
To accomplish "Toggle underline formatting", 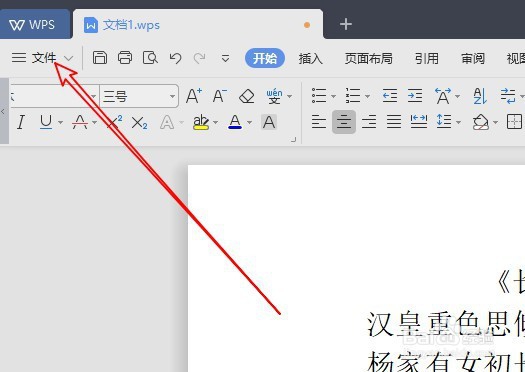I will (x=46, y=122).
